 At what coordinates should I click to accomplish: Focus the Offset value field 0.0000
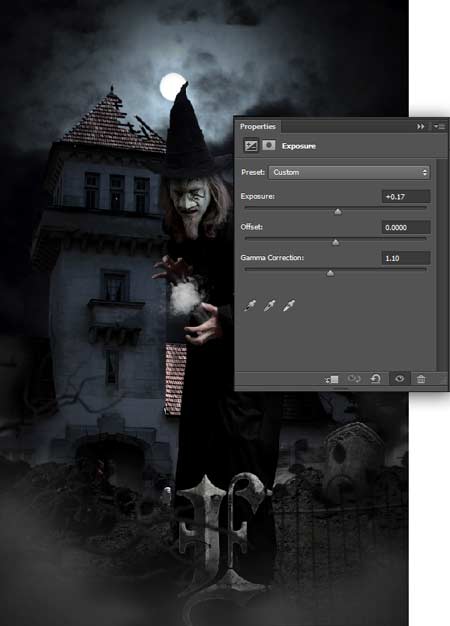(x=406, y=228)
